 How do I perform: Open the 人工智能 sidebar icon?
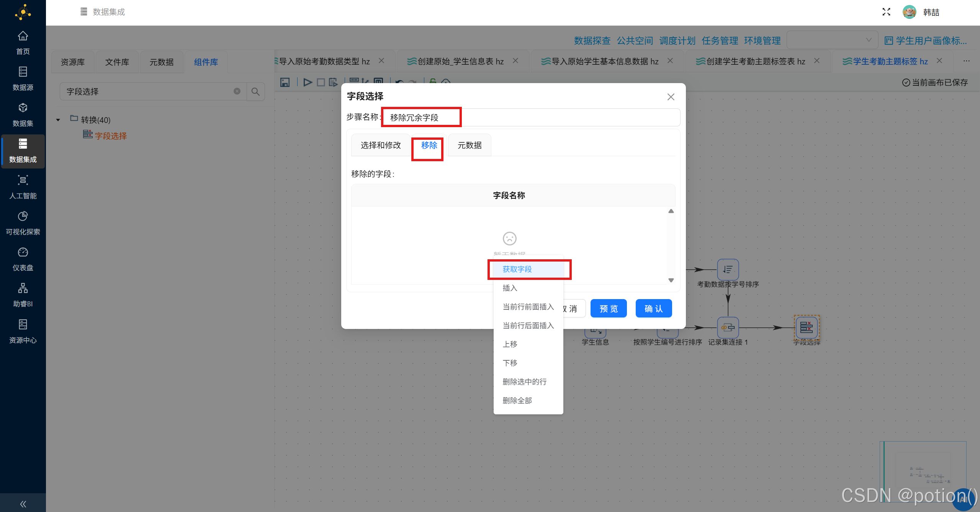[23, 180]
